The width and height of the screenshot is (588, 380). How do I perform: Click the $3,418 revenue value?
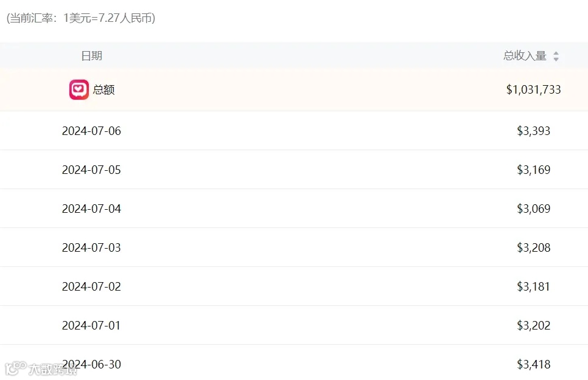[533, 364]
